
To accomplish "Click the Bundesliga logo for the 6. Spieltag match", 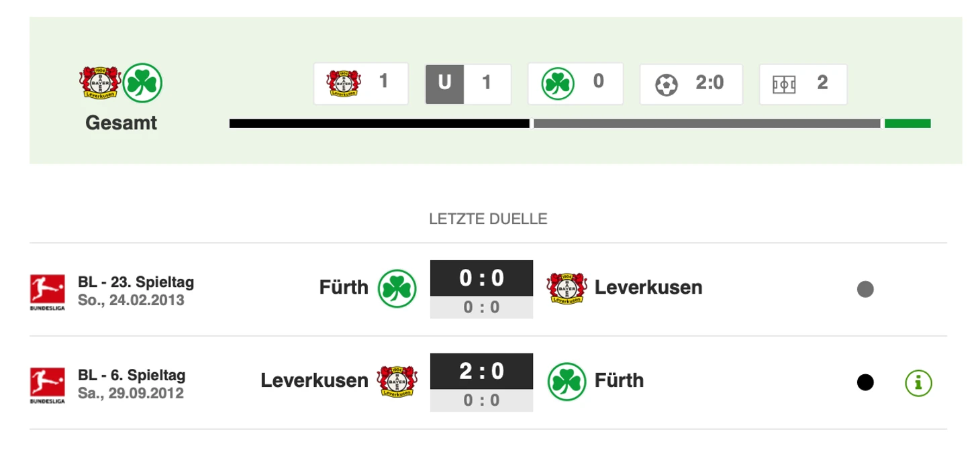I will tap(48, 384).
